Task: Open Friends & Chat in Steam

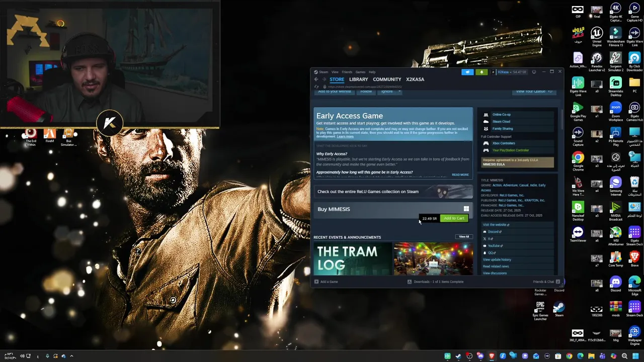Action: [x=546, y=282]
